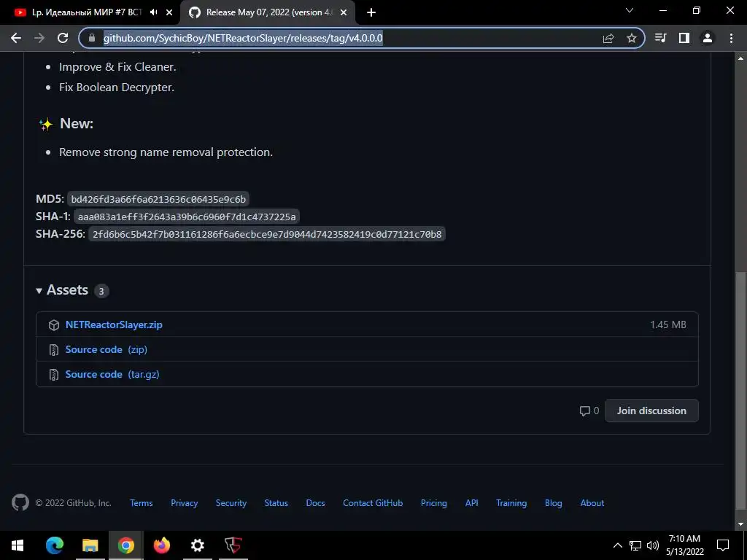Open File Explorer from taskbar
The image size is (747, 560).
tap(90, 545)
